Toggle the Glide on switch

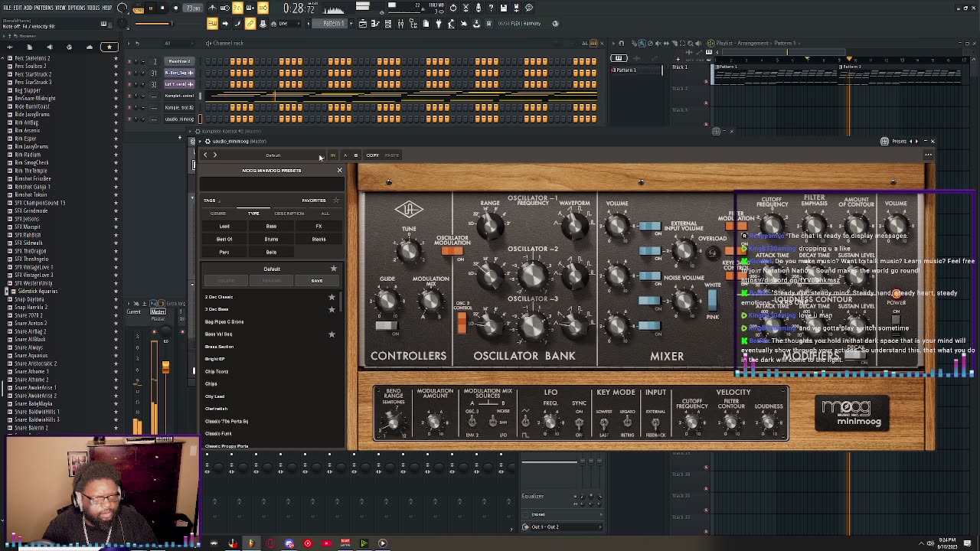pos(387,327)
